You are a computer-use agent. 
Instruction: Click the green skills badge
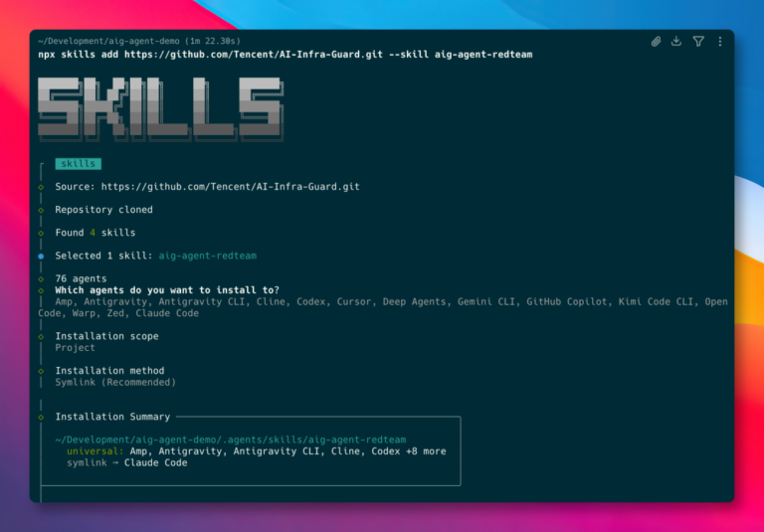[78, 164]
